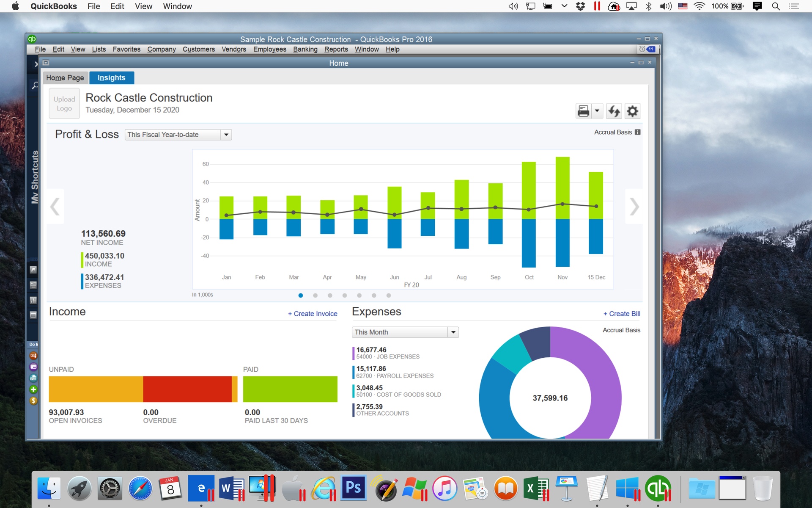This screenshot has width=812, height=508.
Task: Switch to the Home Page tab
Action: [65, 77]
